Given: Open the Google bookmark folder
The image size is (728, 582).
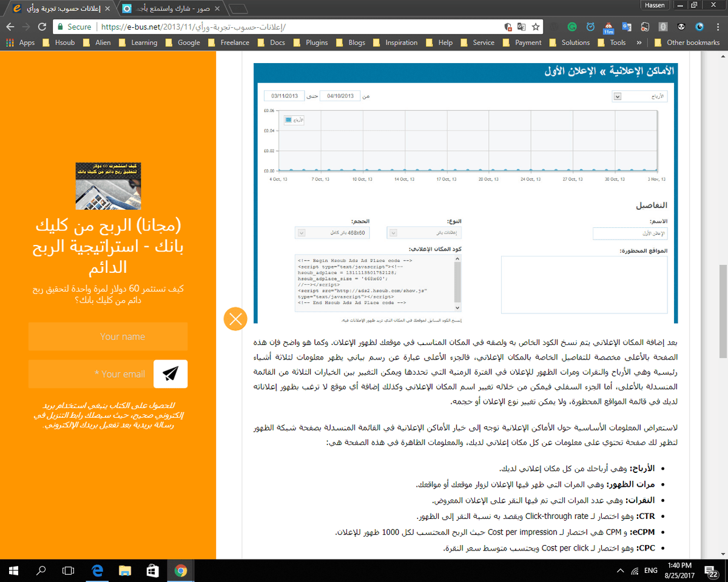Looking at the screenshot, I should tap(182, 42).
